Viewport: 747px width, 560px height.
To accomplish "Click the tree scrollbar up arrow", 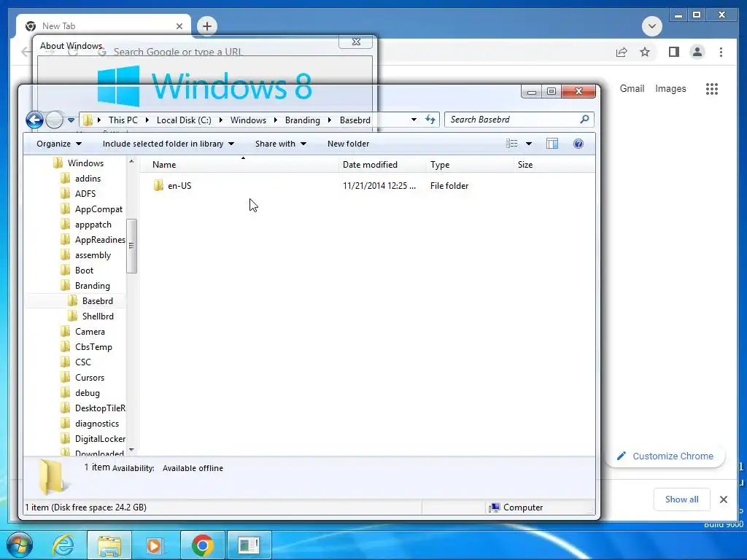I will (x=131, y=162).
